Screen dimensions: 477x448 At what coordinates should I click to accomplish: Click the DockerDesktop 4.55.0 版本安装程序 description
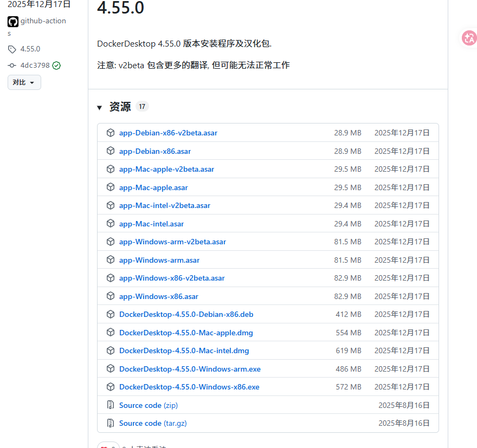[x=184, y=44]
